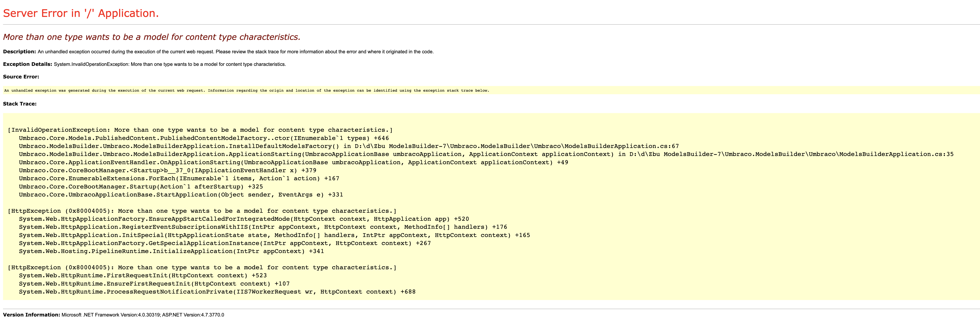
Task: Click the 'Exception Details:' label
Action: pyautogui.click(x=27, y=64)
